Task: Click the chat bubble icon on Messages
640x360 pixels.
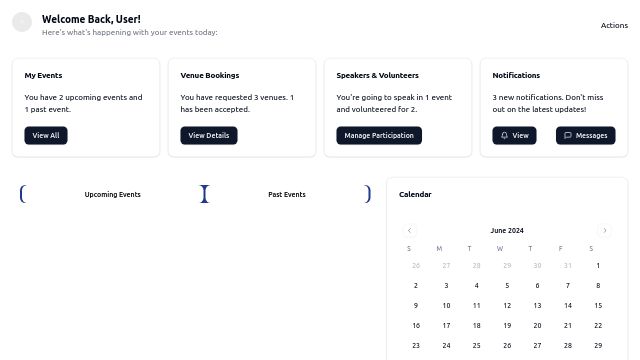Action: 568,136
